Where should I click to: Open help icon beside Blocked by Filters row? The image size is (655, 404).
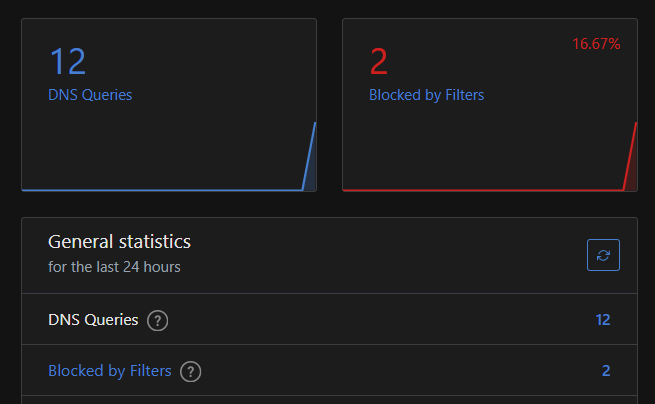pyautogui.click(x=190, y=371)
